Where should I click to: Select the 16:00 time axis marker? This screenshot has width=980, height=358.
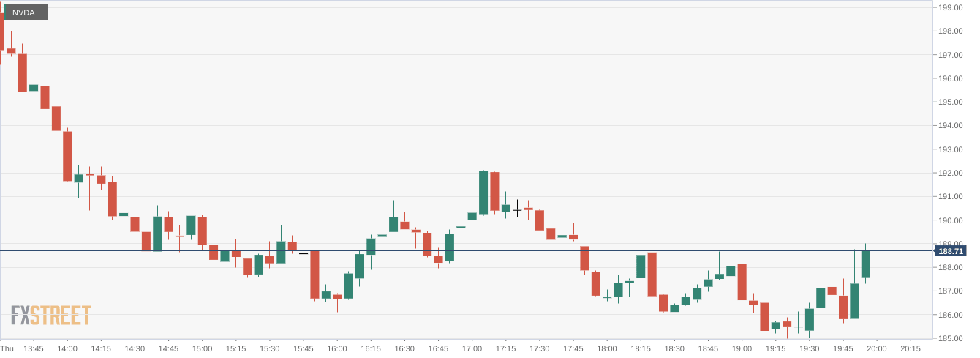click(x=337, y=348)
